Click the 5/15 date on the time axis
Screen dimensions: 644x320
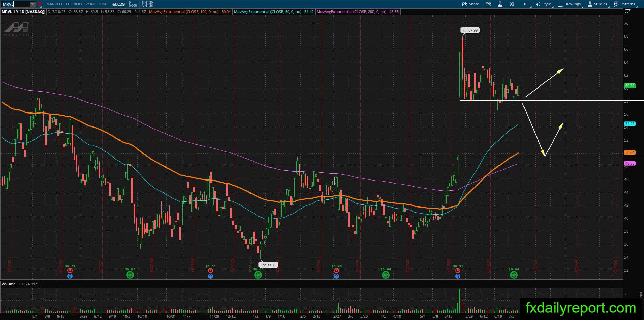coord(448,316)
